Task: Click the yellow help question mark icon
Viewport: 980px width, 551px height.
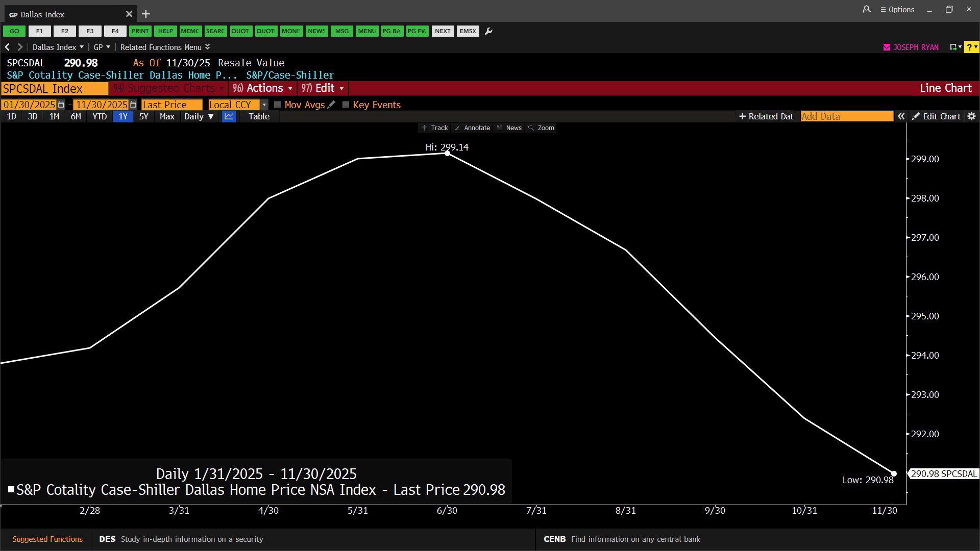Action: [x=970, y=47]
